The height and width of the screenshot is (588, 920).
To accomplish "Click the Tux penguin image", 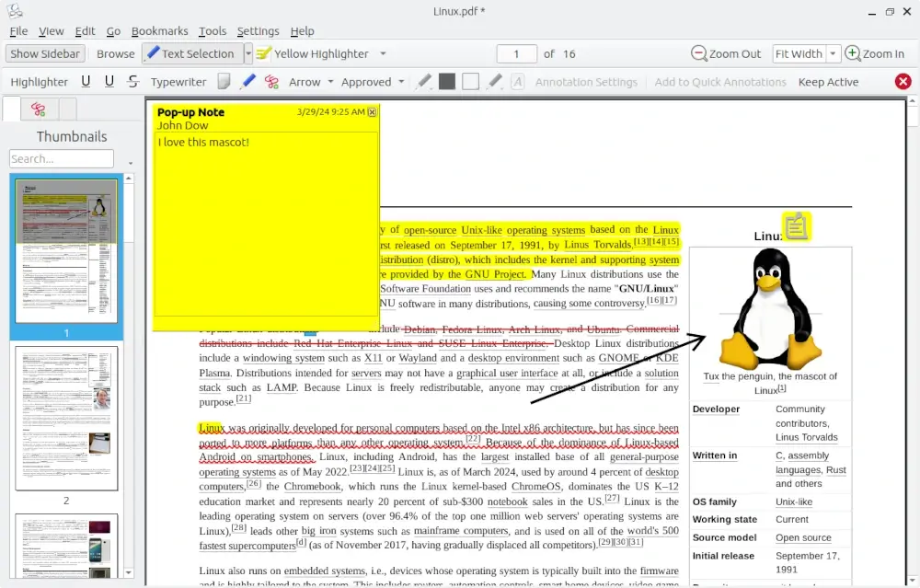I will (770, 308).
